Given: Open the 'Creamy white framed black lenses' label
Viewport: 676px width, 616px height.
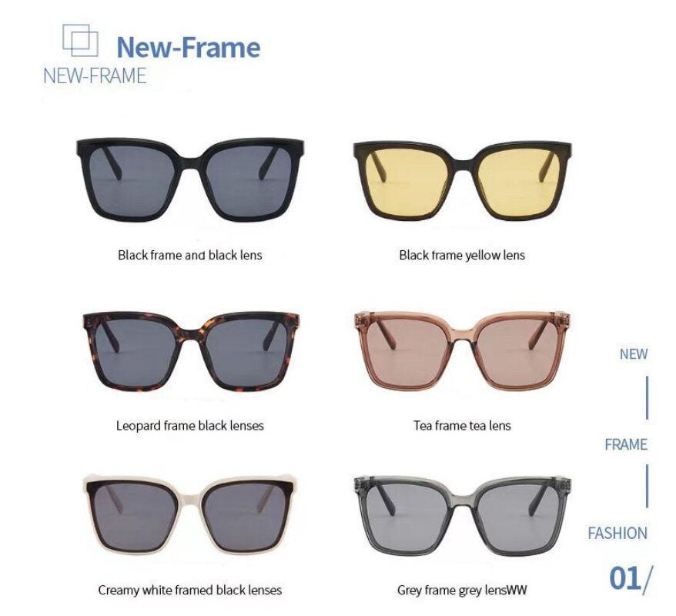Looking at the screenshot, I should [x=190, y=590].
